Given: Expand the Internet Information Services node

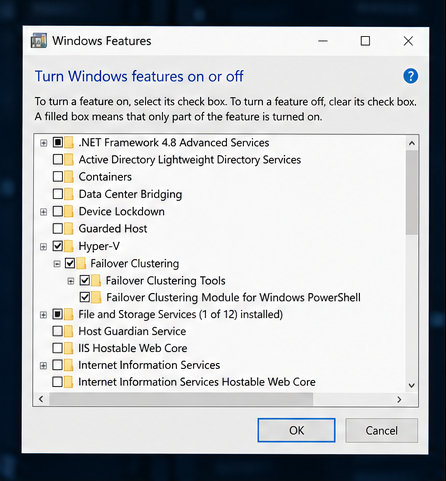Looking at the screenshot, I should pyautogui.click(x=43, y=366).
